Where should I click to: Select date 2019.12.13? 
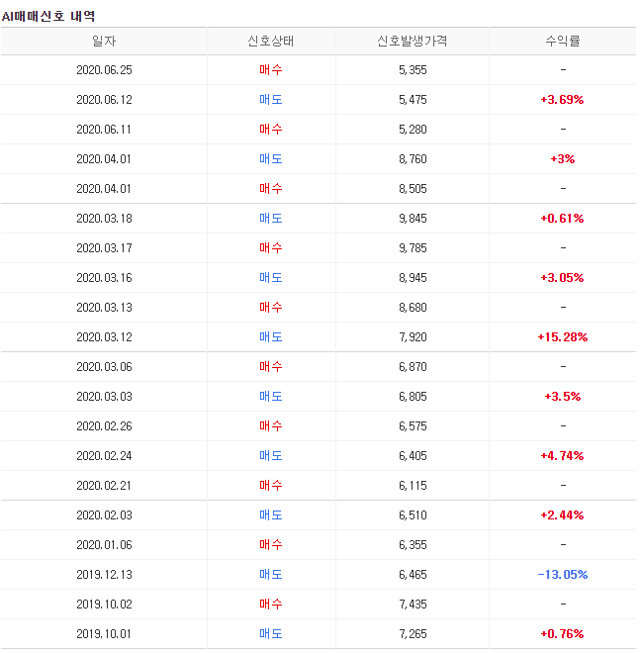point(104,575)
